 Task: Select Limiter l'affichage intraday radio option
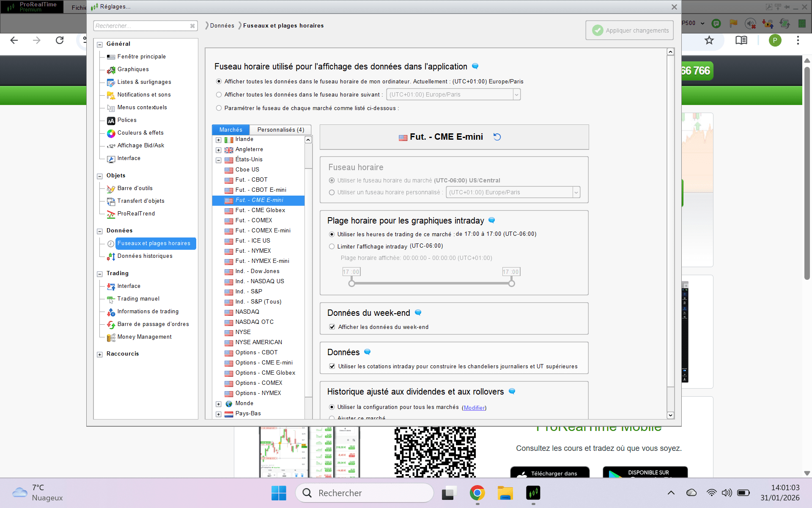332,246
